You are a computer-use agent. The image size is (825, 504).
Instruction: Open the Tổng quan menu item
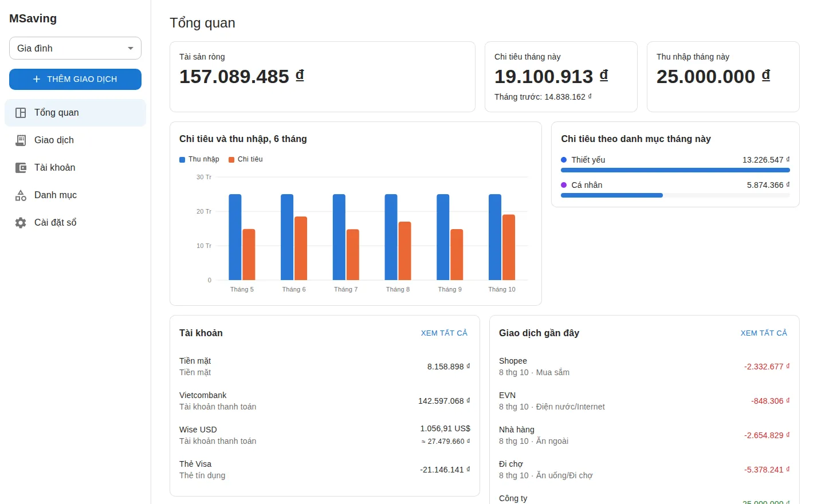75,113
